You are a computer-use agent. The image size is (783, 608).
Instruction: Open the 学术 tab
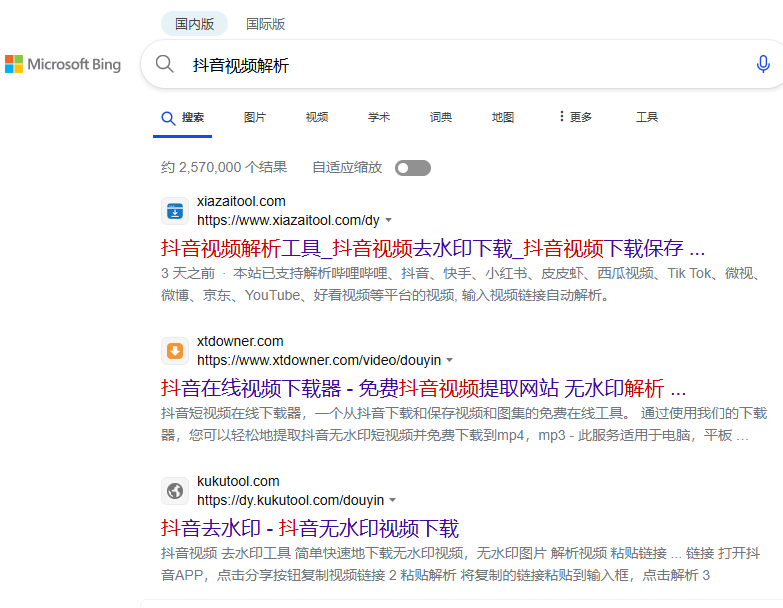(379, 117)
